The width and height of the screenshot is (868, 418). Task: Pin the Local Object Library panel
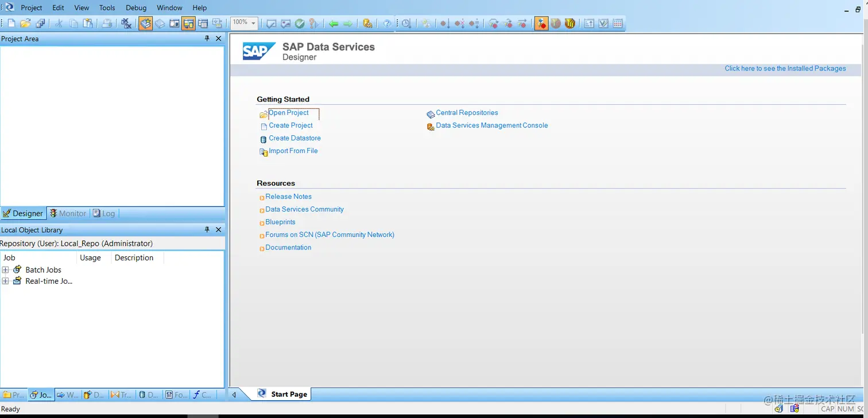[207, 229]
